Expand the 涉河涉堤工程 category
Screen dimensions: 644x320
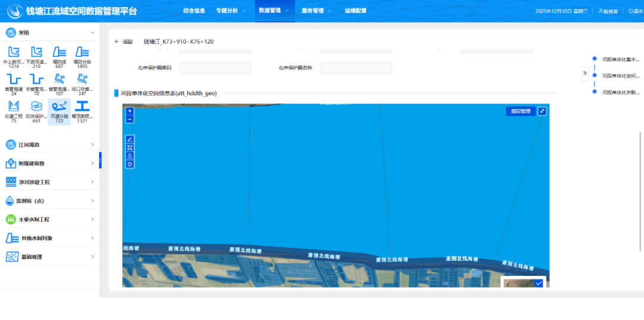[x=49, y=182]
